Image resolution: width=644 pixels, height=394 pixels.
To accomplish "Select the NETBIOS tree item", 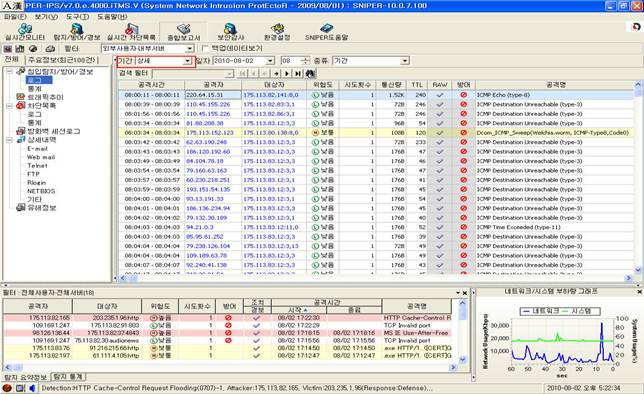I will [x=41, y=191].
